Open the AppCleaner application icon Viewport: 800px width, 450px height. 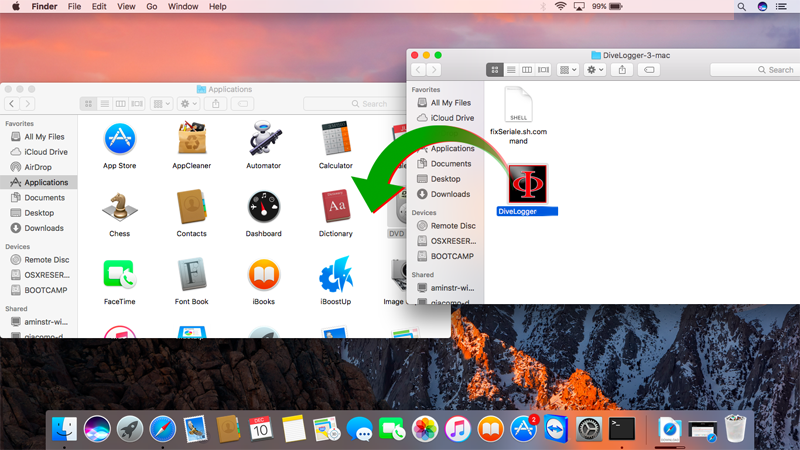pos(191,138)
